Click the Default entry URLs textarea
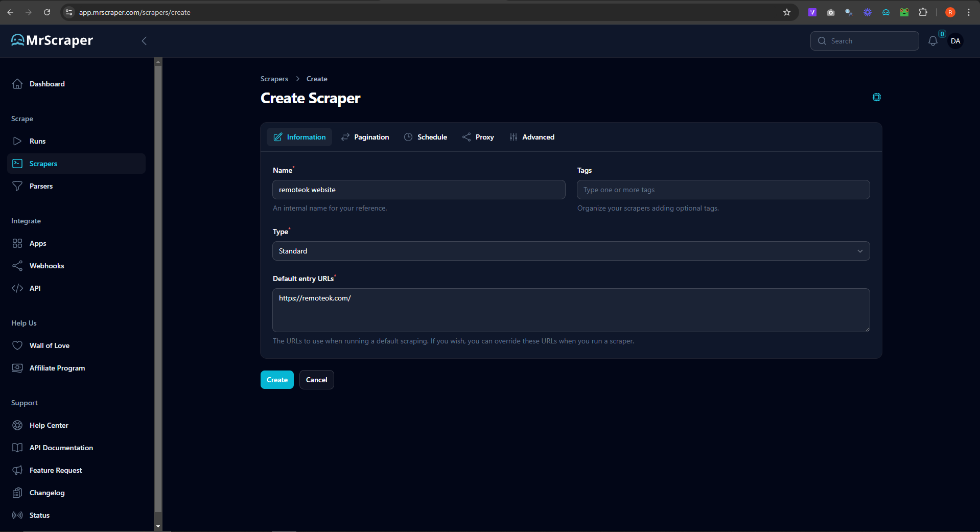 point(571,310)
